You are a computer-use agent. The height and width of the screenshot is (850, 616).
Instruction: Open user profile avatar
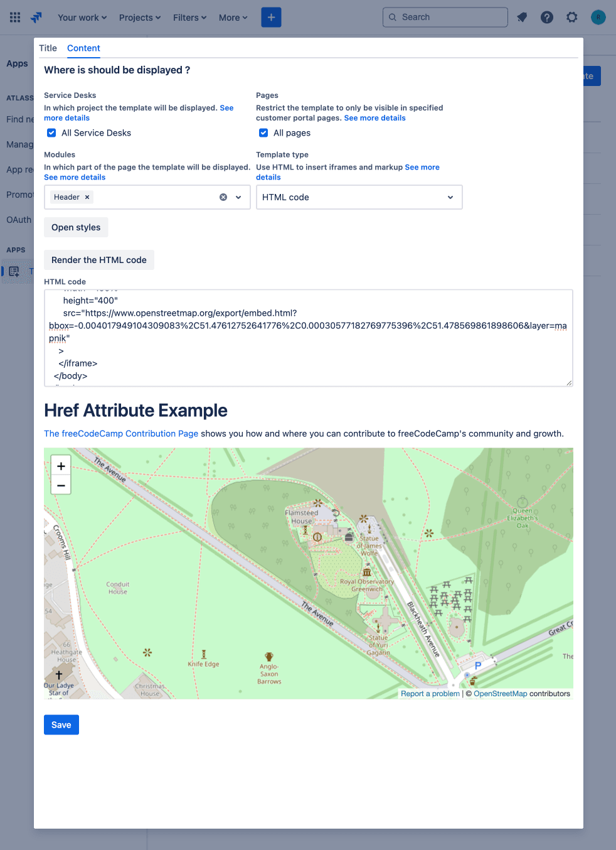tap(598, 18)
